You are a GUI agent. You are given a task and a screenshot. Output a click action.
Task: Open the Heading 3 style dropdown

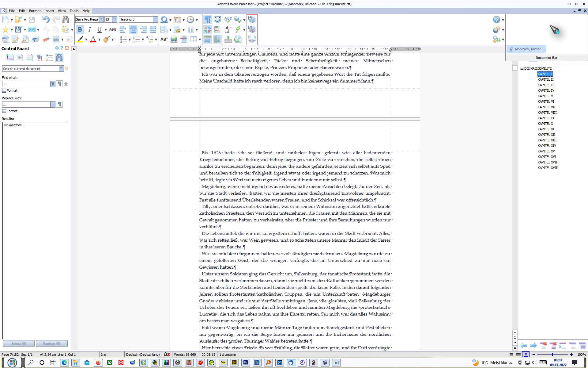pos(155,20)
